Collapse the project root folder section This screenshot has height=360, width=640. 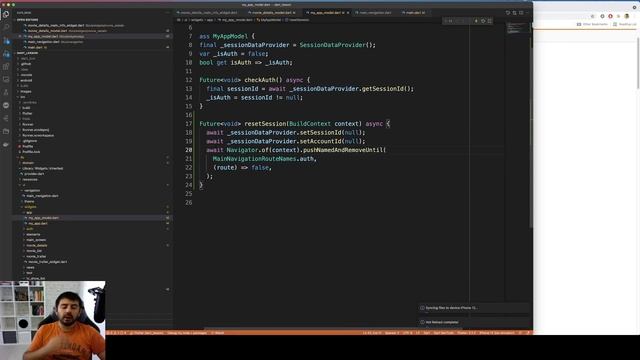coord(27,53)
